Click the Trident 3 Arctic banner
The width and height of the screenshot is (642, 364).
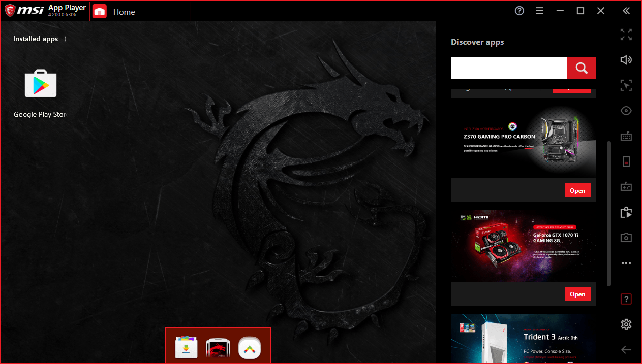tap(523, 339)
